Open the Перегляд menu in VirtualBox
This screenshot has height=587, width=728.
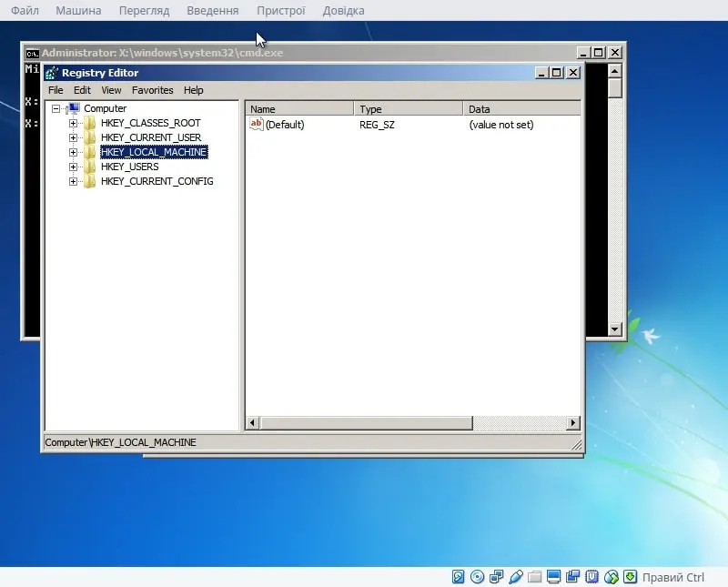(x=144, y=10)
